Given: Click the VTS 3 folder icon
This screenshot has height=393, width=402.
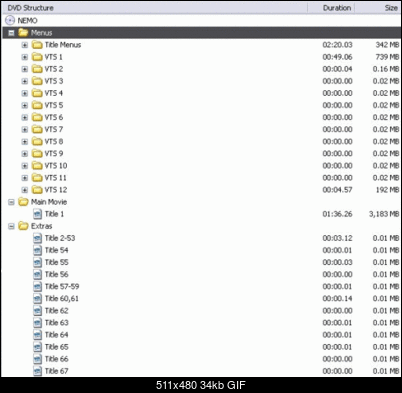Looking at the screenshot, I should click(37, 81).
